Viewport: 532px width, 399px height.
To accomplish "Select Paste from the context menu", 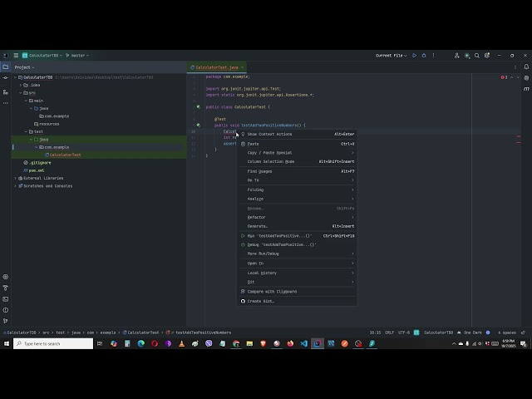I will tap(298, 144).
